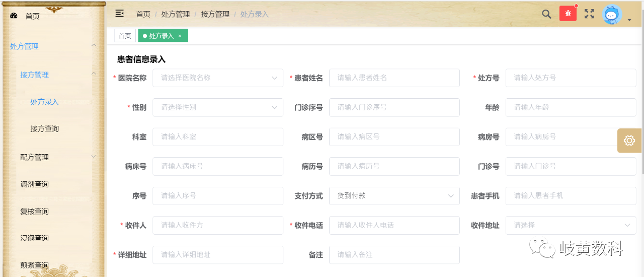
Task: Open 调剂查询 from the sidebar
Action: click(34, 184)
